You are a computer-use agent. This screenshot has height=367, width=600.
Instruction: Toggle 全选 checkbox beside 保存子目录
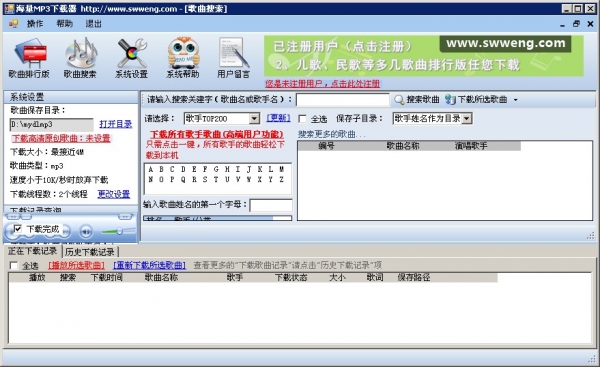(x=302, y=119)
